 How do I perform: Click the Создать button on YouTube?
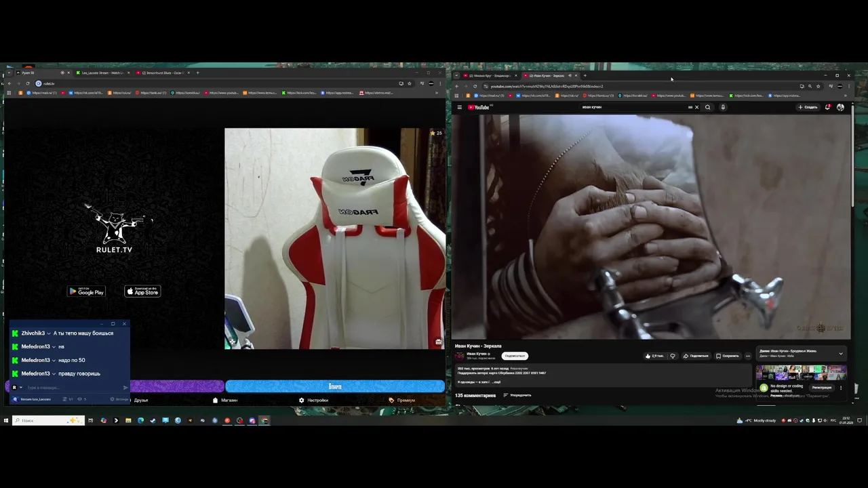pyautogui.click(x=808, y=107)
